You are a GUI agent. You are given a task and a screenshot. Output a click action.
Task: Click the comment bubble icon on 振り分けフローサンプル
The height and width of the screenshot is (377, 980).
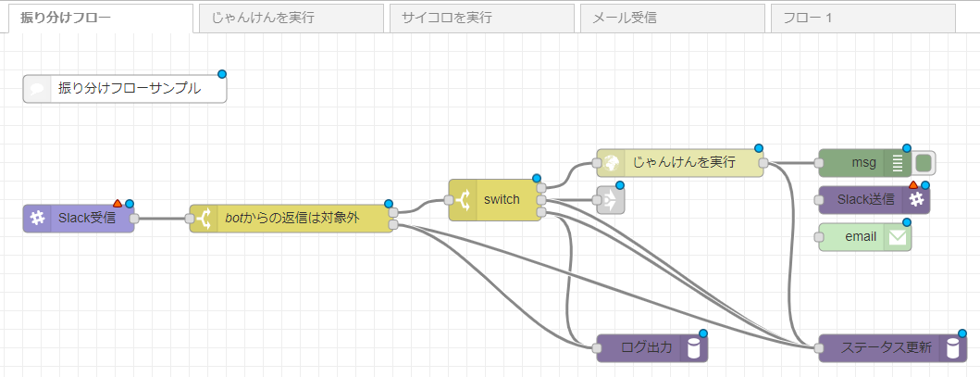(x=37, y=89)
